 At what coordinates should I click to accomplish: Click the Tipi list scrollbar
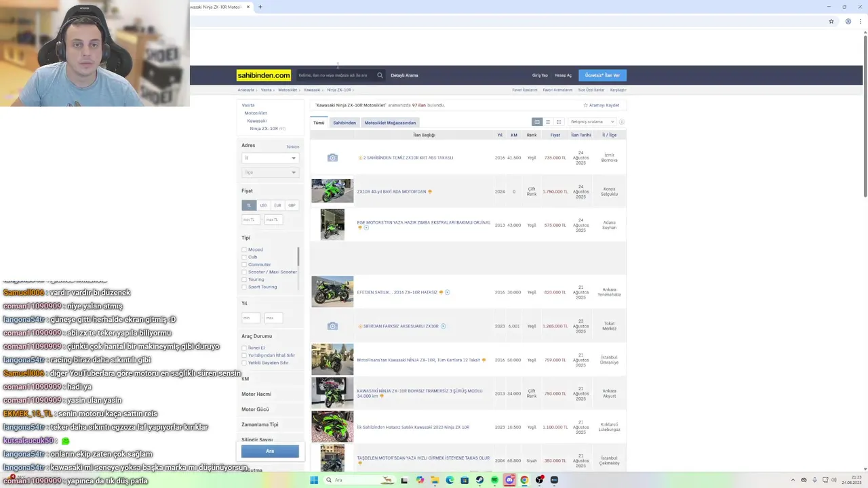[298, 256]
